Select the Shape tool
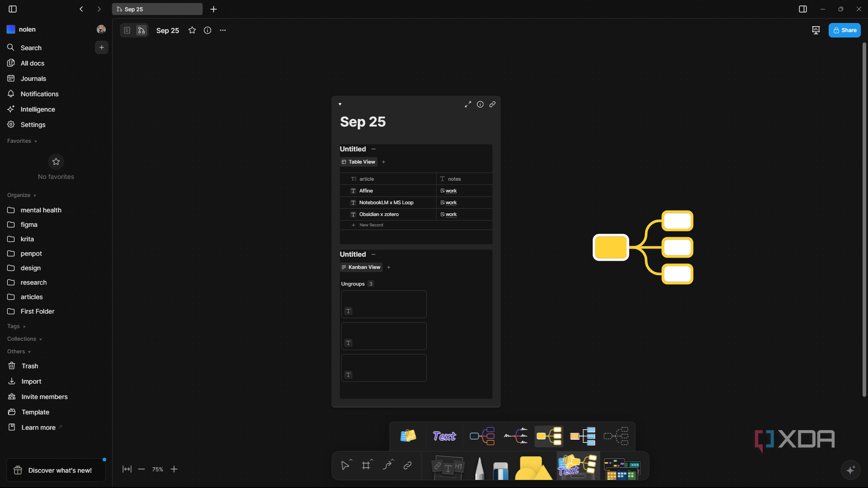The height and width of the screenshot is (488, 868). (533, 467)
